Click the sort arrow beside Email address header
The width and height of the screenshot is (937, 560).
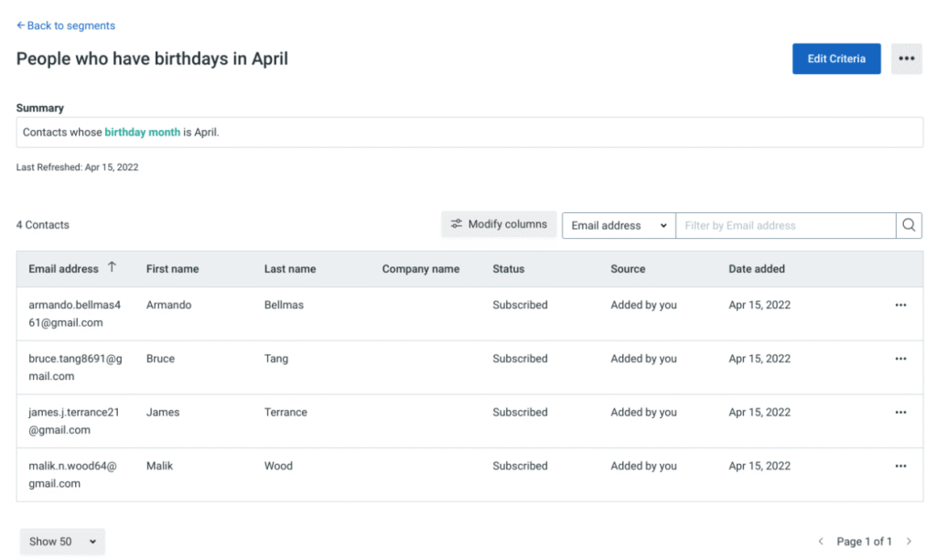click(113, 267)
